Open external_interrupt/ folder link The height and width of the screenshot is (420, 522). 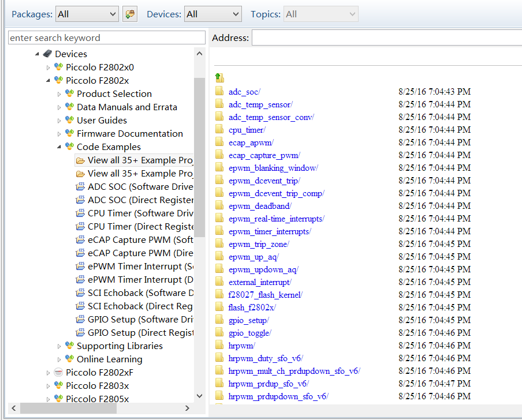260,282
